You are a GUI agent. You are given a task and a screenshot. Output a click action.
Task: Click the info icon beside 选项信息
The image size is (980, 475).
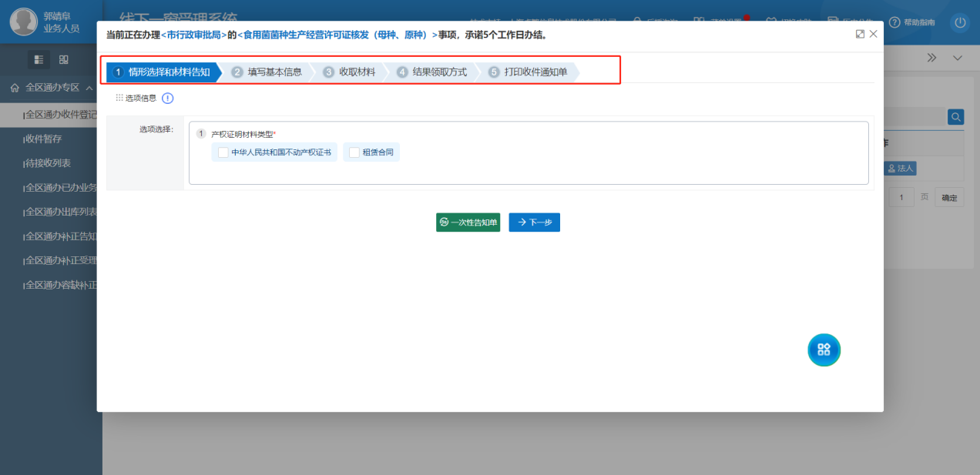pyautogui.click(x=167, y=98)
